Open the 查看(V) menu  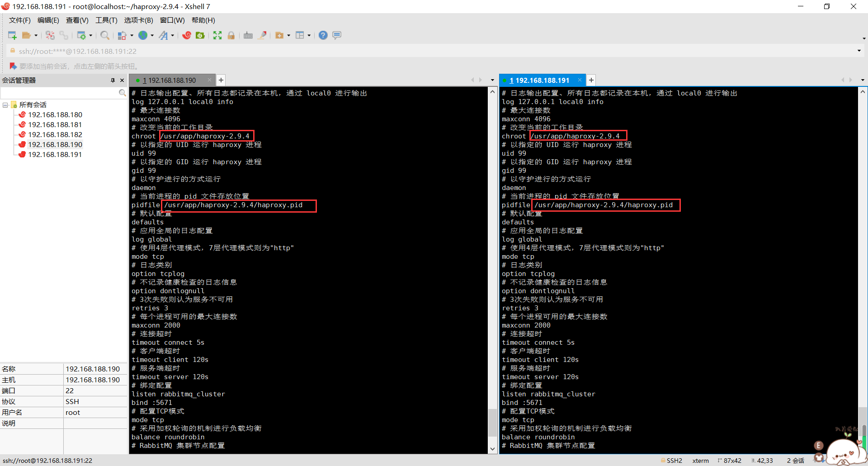pos(77,20)
